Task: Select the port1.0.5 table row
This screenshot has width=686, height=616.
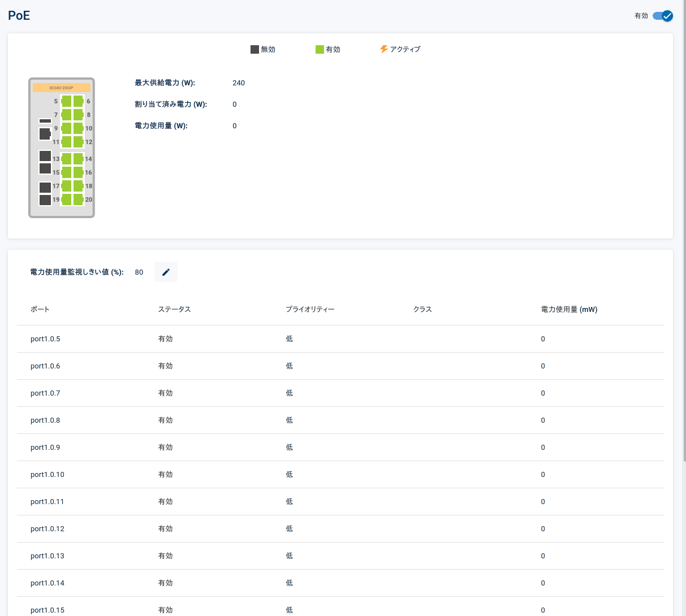Action: click(340, 339)
